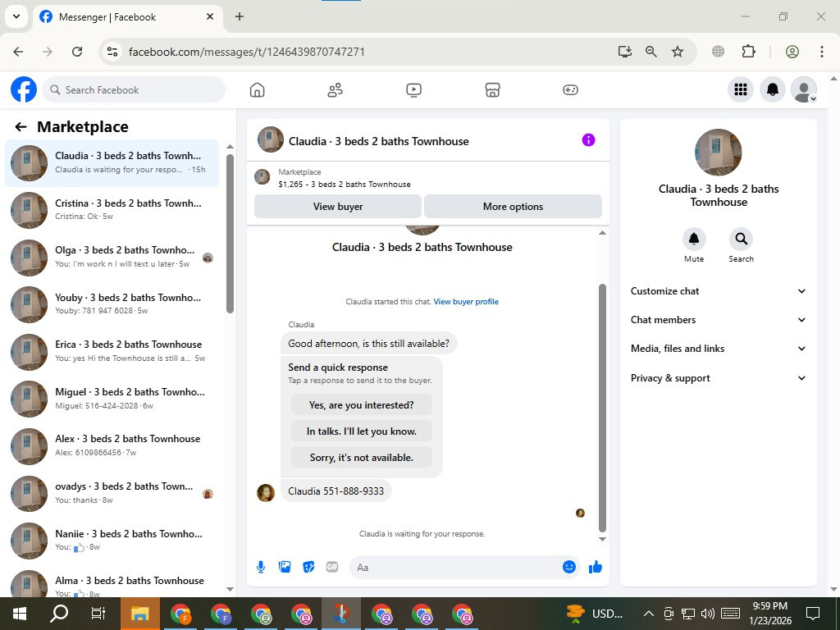Image resolution: width=840 pixels, height=630 pixels.
Task: Open Youby's conversation in the chat list
Action: (112, 304)
